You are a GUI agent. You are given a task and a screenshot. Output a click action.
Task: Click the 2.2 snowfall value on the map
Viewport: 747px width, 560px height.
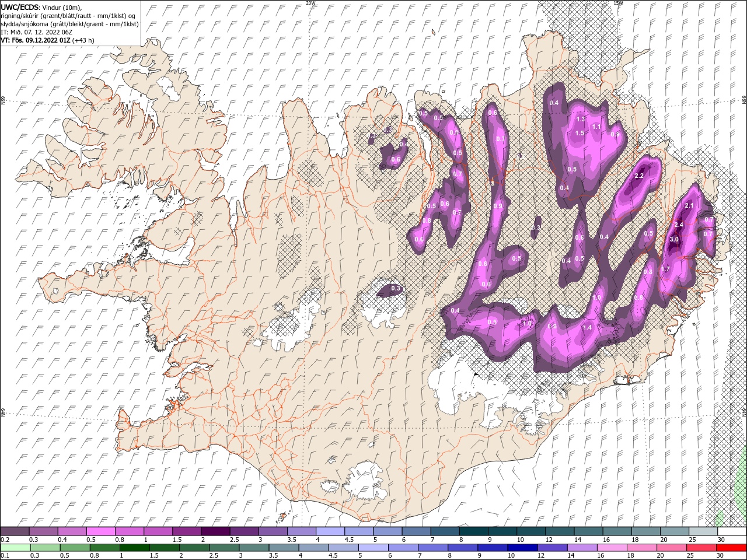tap(638, 176)
